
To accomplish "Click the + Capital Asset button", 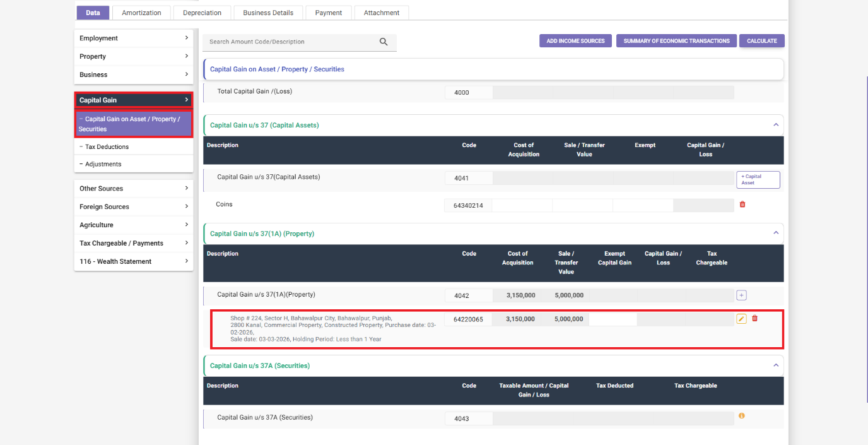I will coord(758,180).
